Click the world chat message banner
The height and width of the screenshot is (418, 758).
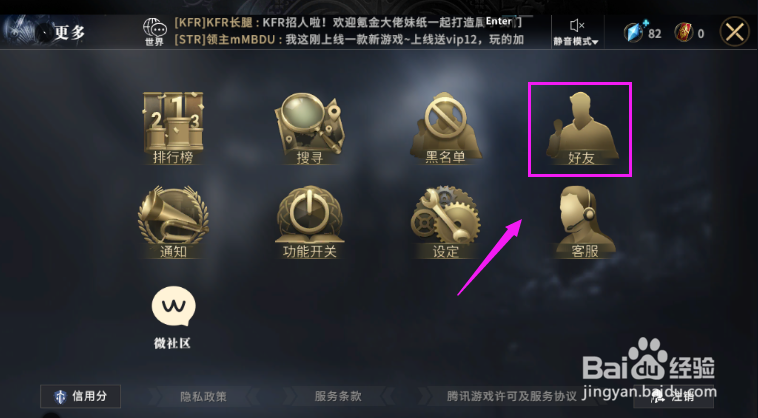[348, 31]
